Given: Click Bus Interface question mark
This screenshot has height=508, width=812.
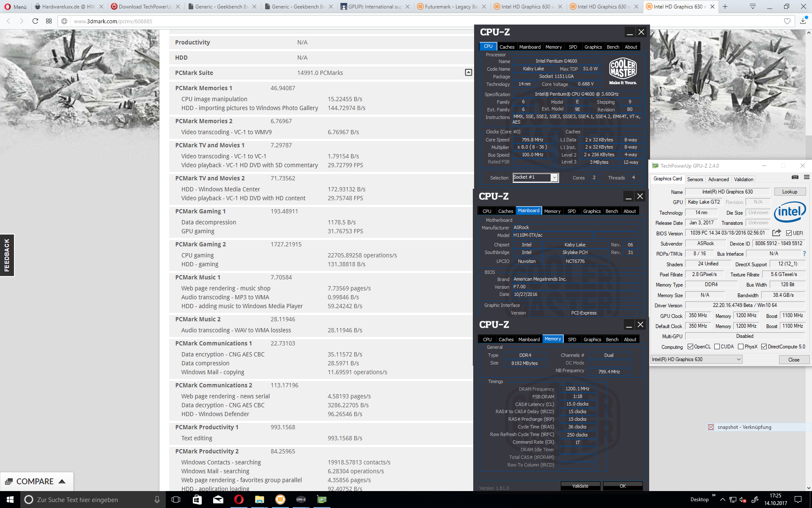Looking at the screenshot, I should pos(804,254).
